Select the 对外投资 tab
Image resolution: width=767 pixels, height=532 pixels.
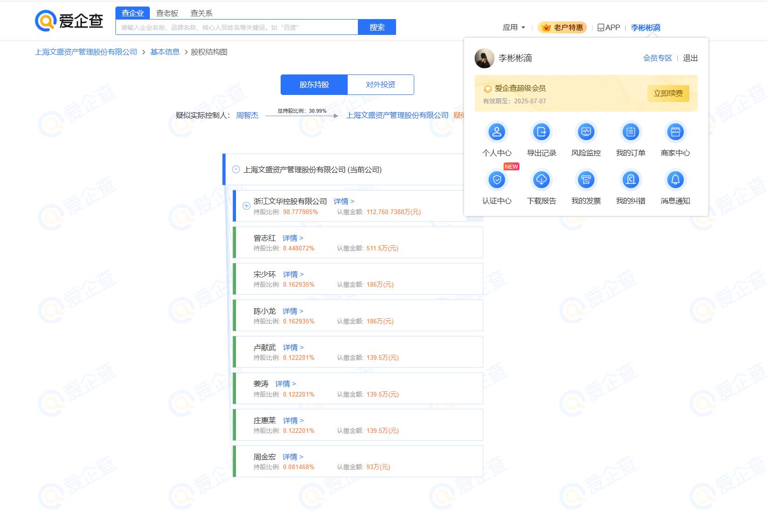tap(381, 85)
